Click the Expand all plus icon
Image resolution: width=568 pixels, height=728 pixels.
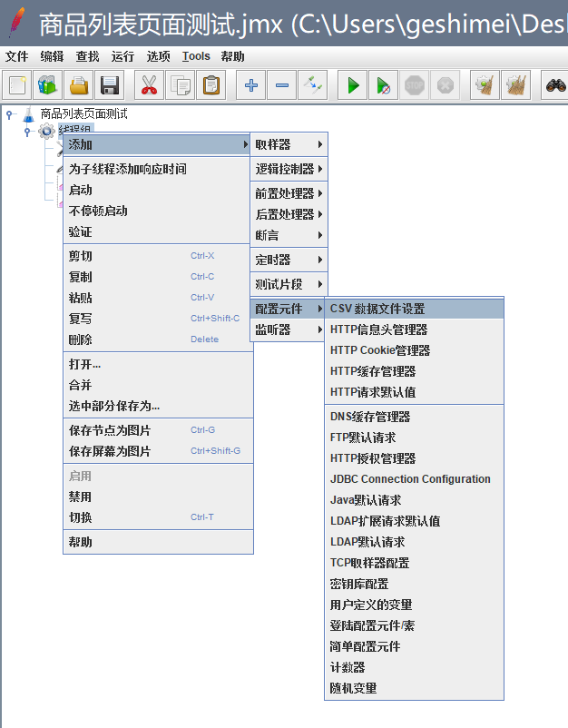click(x=250, y=85)
